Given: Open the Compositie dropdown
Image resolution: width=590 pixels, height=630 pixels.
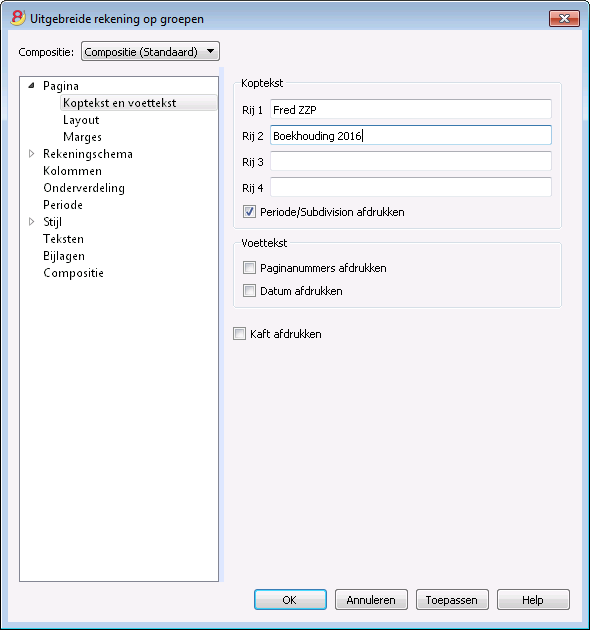Looking at the screenshot, I should [150, 51].
